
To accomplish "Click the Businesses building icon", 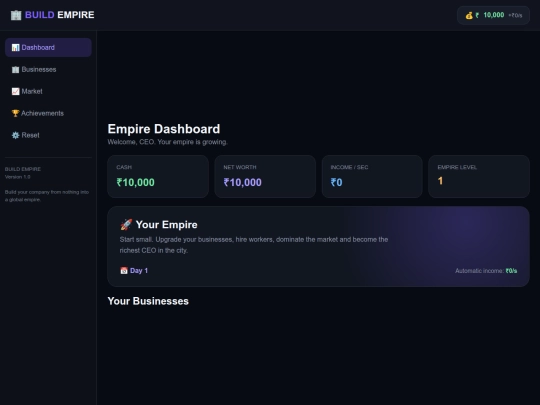I will (x=15, y=70).
